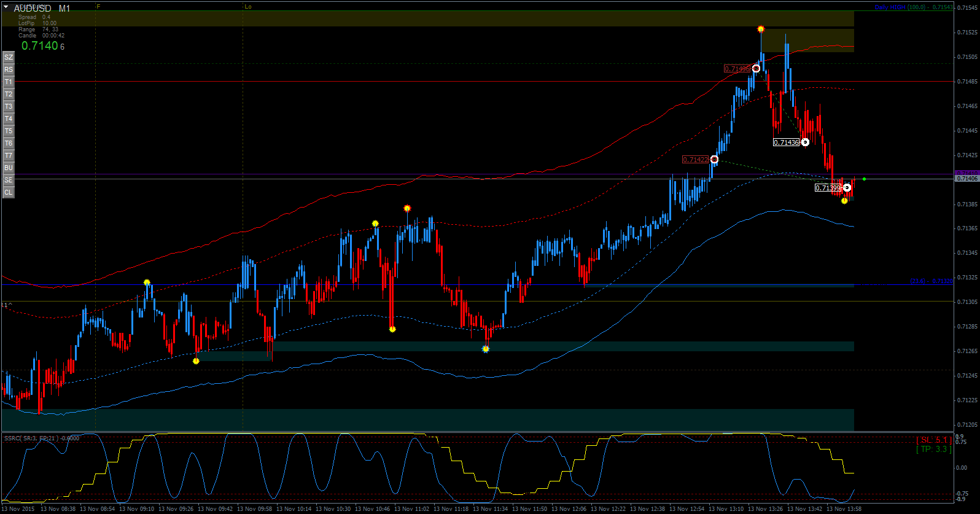Click the white circle marker beside 0.71436

(805, 142)
